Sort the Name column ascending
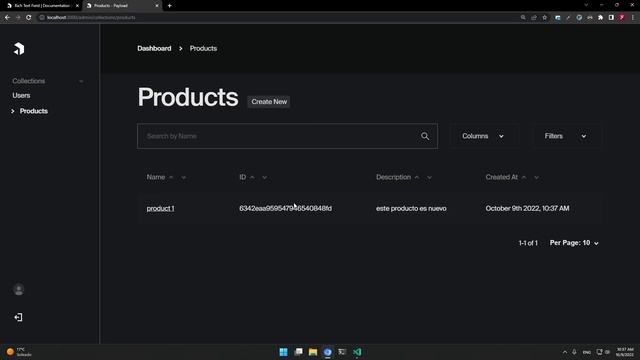640x360 pixels. point(171,177)
